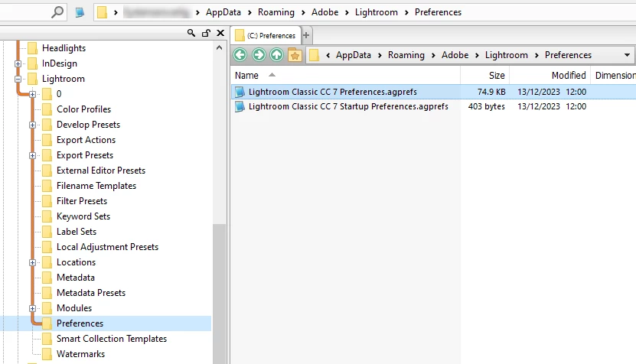Screen dimensions: 636x364
Task: Select the Export Actions folder
Action: [x=86, y=140]
